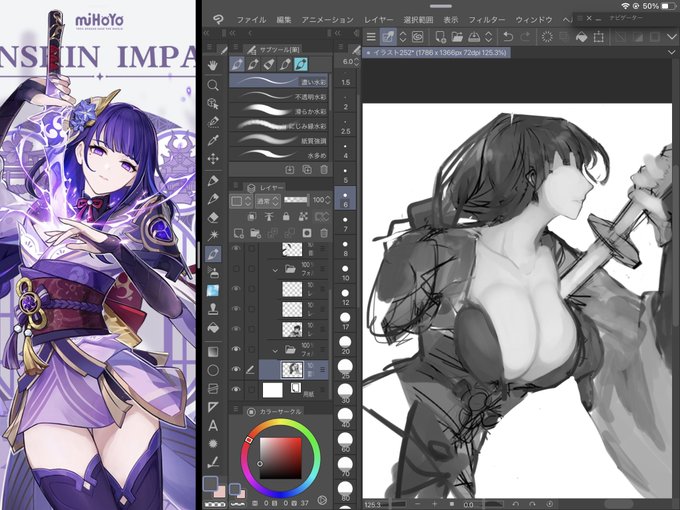Choose brush size 10 preset
The width and height of the screenshot is (680, 510).
(345, 272)
